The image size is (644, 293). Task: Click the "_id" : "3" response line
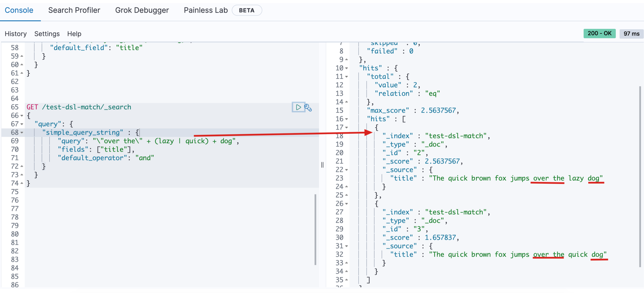pyautogui.click(x=405, y=229)
